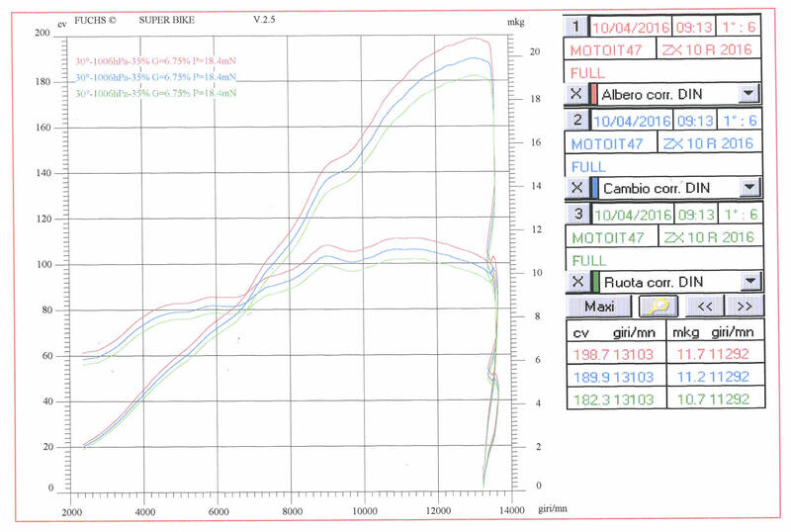Open the Albero corr. DIN dropdown arrow

tap(748, 93)
